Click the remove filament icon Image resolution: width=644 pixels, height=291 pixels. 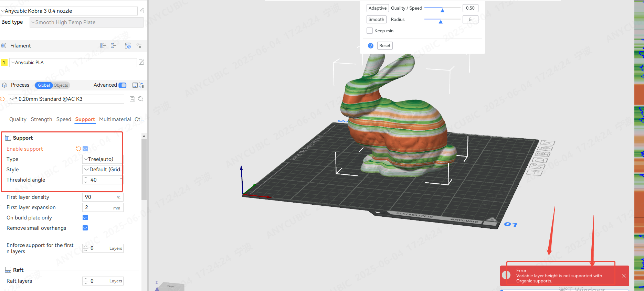pos(114,46)
